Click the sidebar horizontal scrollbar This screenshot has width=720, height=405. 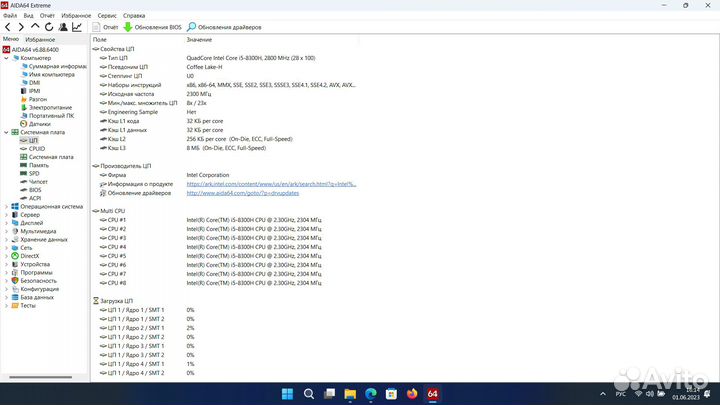(x=40, y=377)
